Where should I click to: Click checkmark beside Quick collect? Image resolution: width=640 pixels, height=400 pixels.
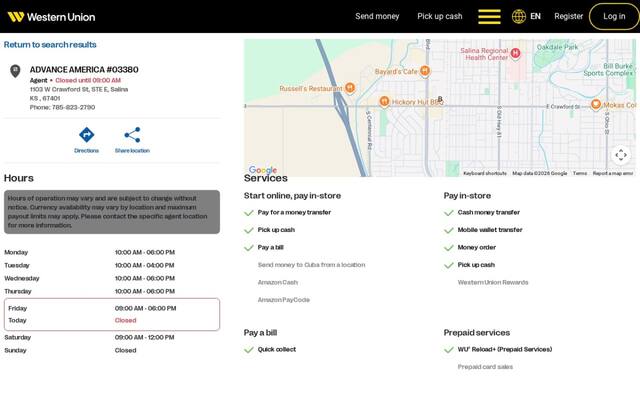click(x=249, y=350)
